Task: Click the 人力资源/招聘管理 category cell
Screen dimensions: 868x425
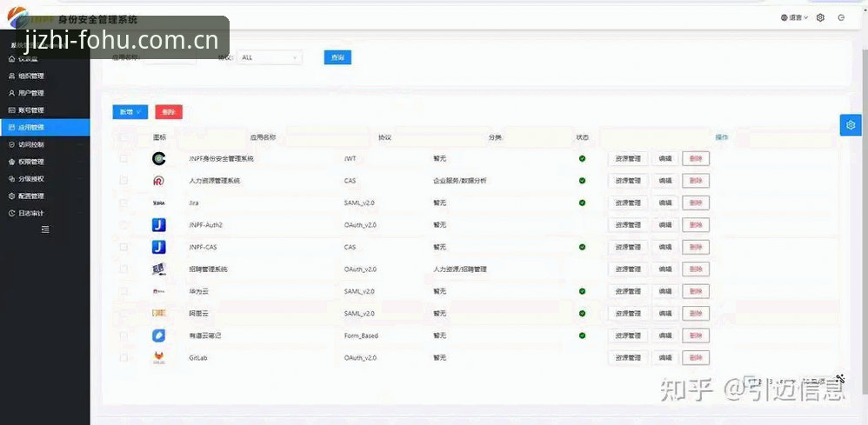Action: pos(460,269)
